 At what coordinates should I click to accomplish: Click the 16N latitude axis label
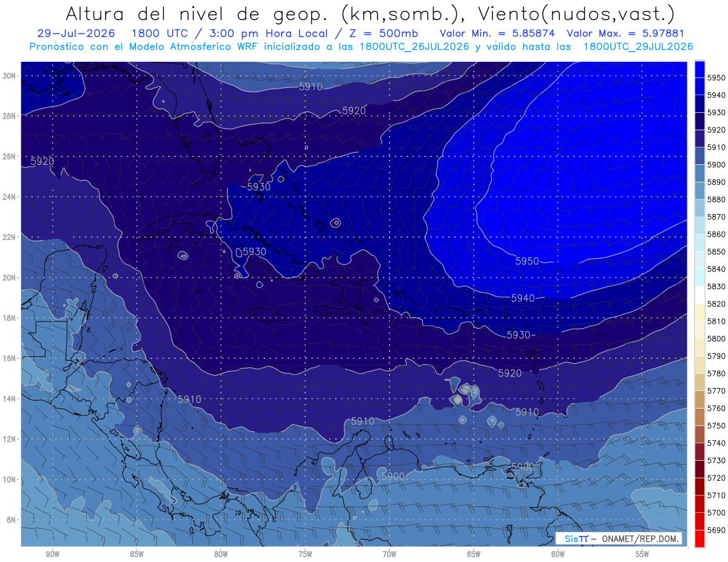9,358
